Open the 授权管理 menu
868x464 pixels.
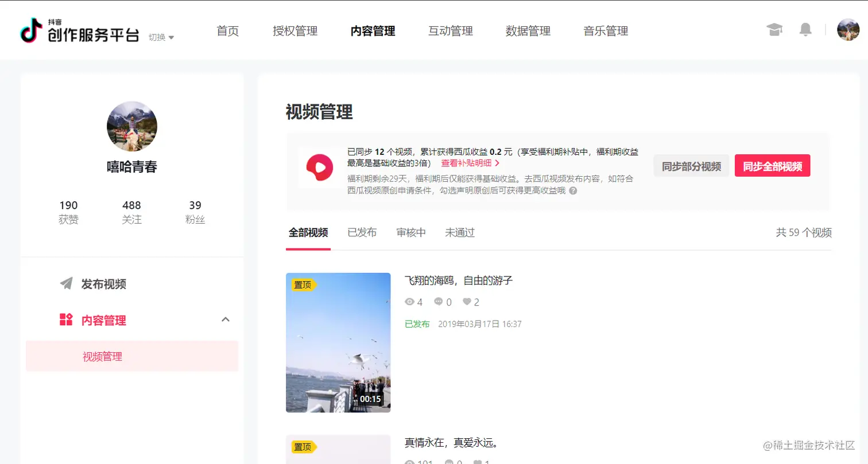(x=295, y=31)
